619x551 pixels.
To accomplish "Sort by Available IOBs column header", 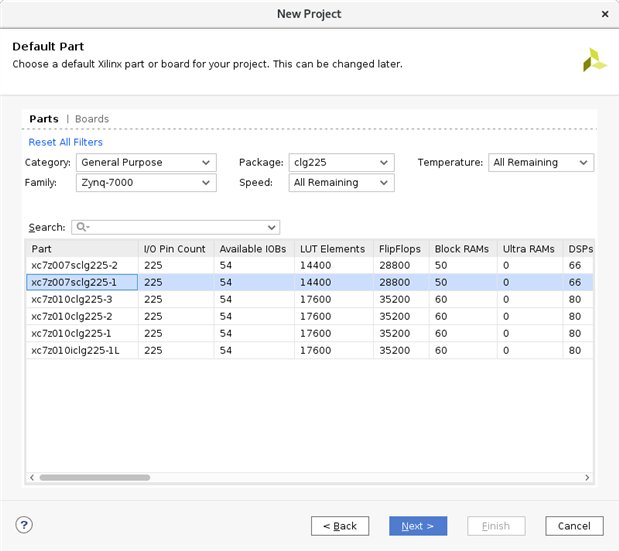I will pyautogui.click(x=254, y=249).
